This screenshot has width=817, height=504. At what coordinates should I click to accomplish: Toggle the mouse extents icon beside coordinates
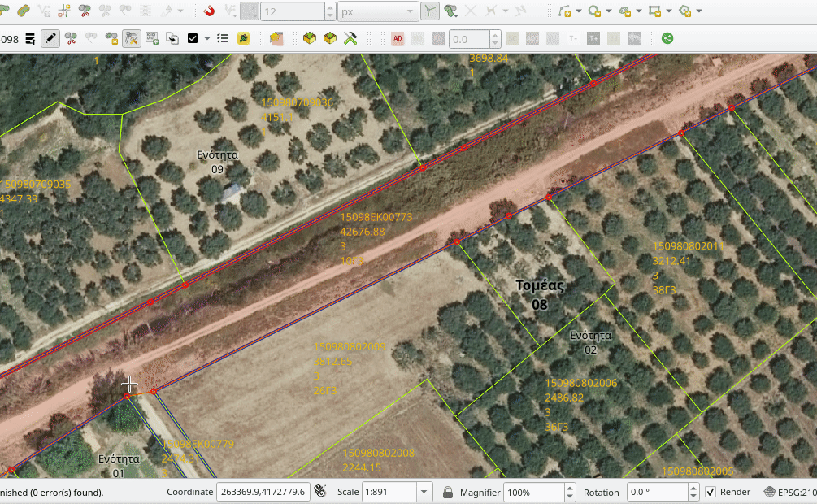pyautogui.click(x=320, y=491)
